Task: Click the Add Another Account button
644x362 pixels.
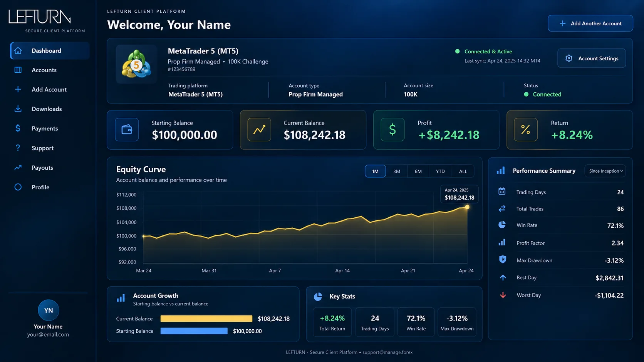Action: [590, 23]
